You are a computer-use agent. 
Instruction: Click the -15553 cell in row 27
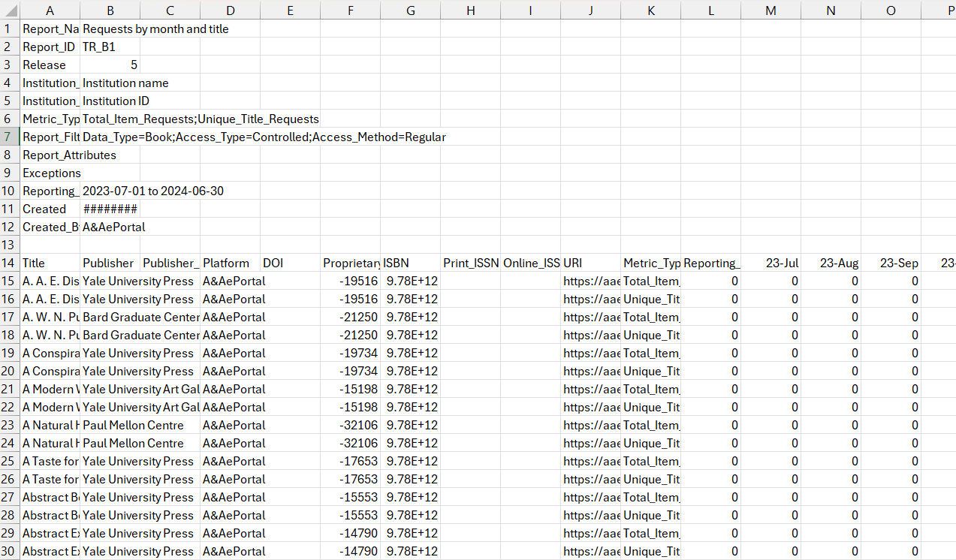pyautogui.click(x=350, y=497)
